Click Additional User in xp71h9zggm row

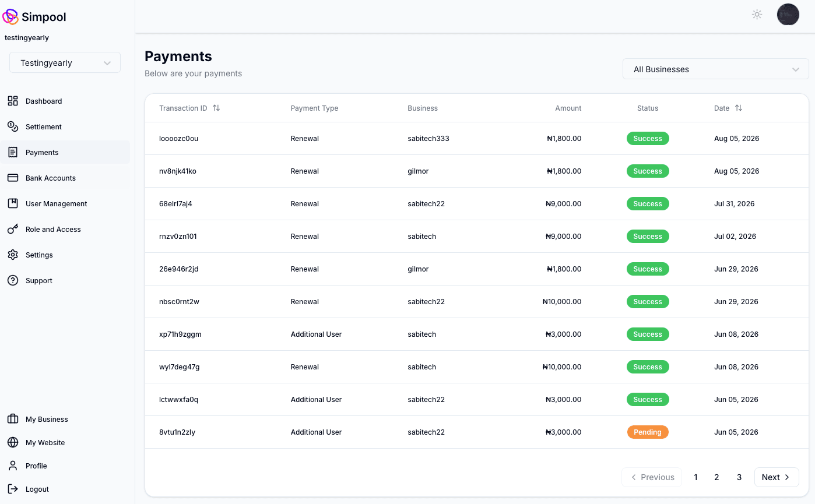click(x=316, y=334)
